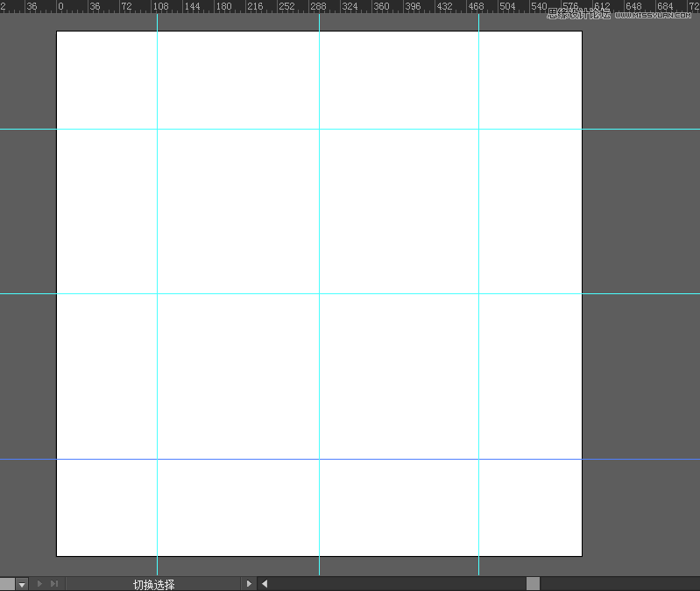Image resolution: width=700 pixels, height=591 pixels.
Task: Click the artboard number field at bottom-left
Action: 7,584
